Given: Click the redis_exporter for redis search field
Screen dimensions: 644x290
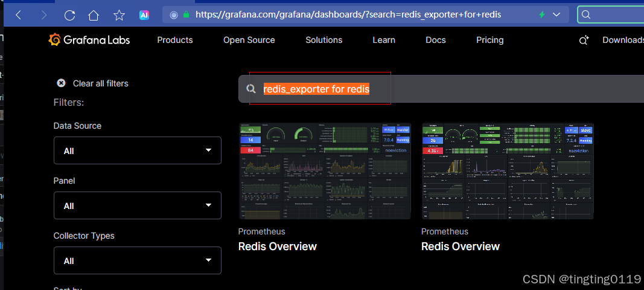Looking at the screenshot, I should click(441, 88).
